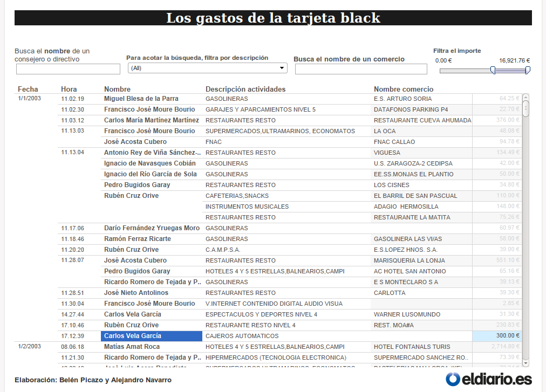
Task: Click the Descripción actividades column header
Action: (x=245, y=89)
